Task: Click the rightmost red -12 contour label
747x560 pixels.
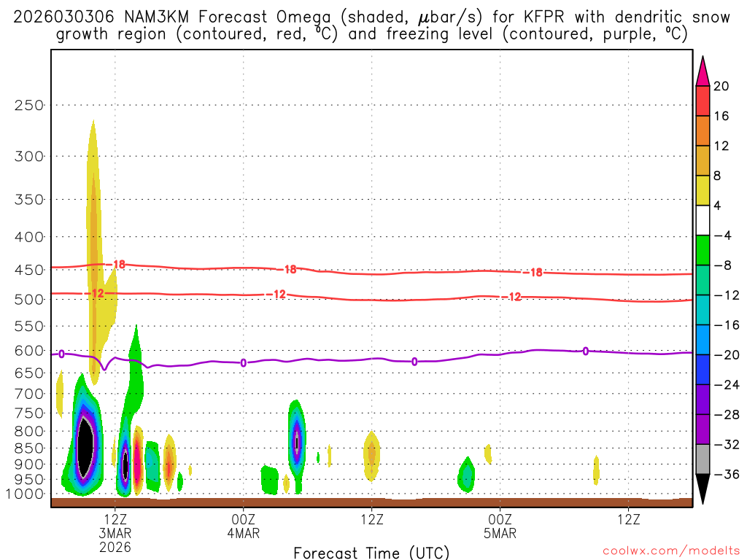Action: (512, 297)
